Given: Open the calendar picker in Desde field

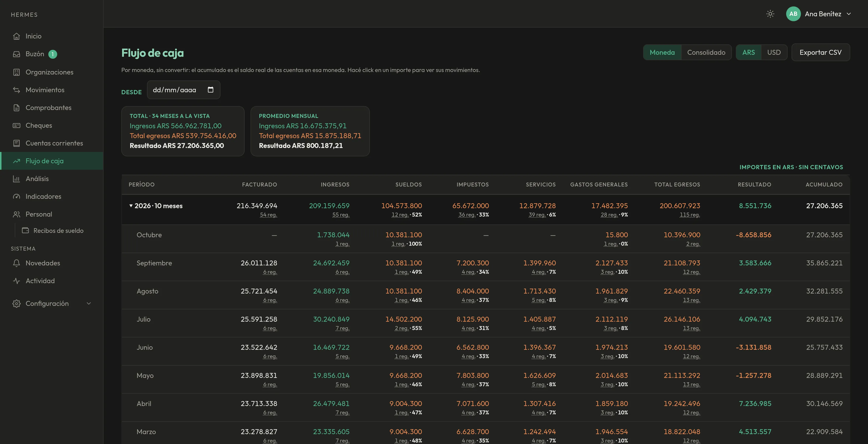Looking at the screenshot, I should coord(211,90).
